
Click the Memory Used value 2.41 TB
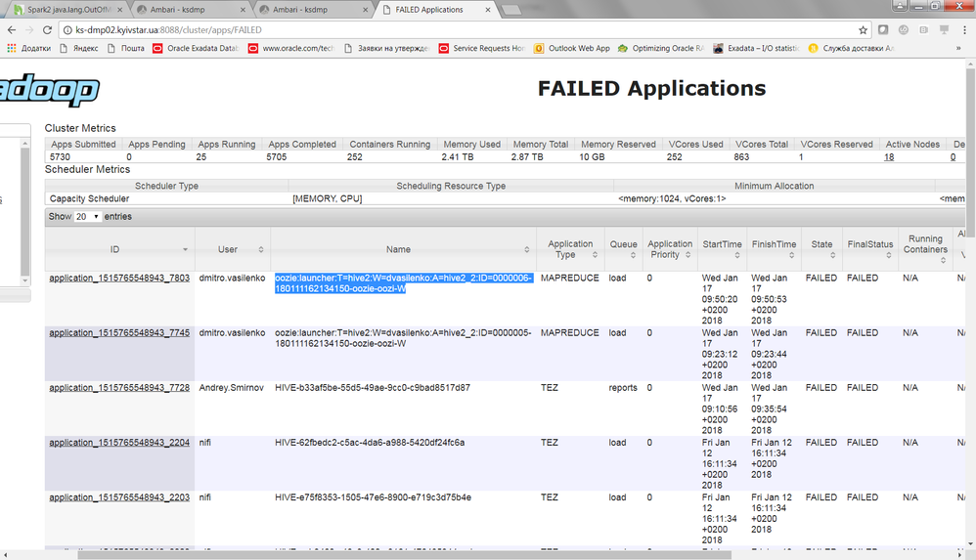pyautogui.click(x=458, y=156)
